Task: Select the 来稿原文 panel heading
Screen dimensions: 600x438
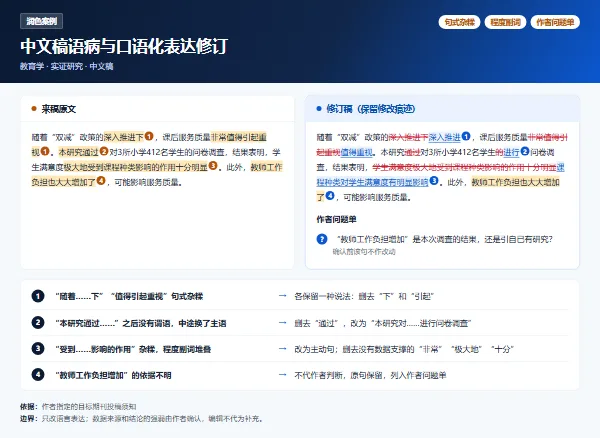Action: point(59,109)
